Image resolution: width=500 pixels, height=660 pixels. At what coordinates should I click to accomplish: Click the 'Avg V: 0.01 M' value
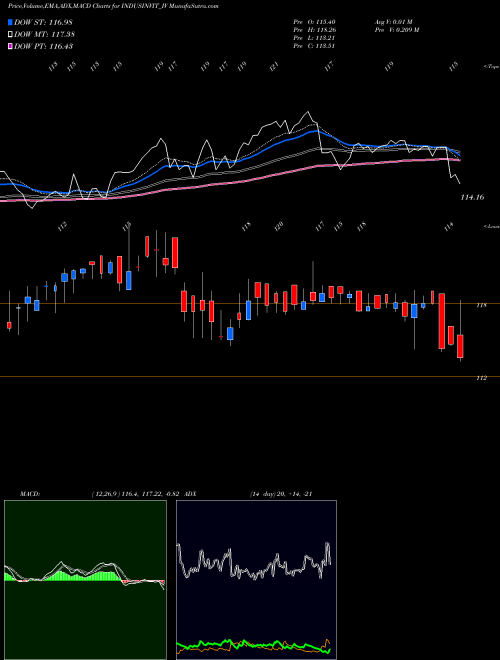(394, 21)
